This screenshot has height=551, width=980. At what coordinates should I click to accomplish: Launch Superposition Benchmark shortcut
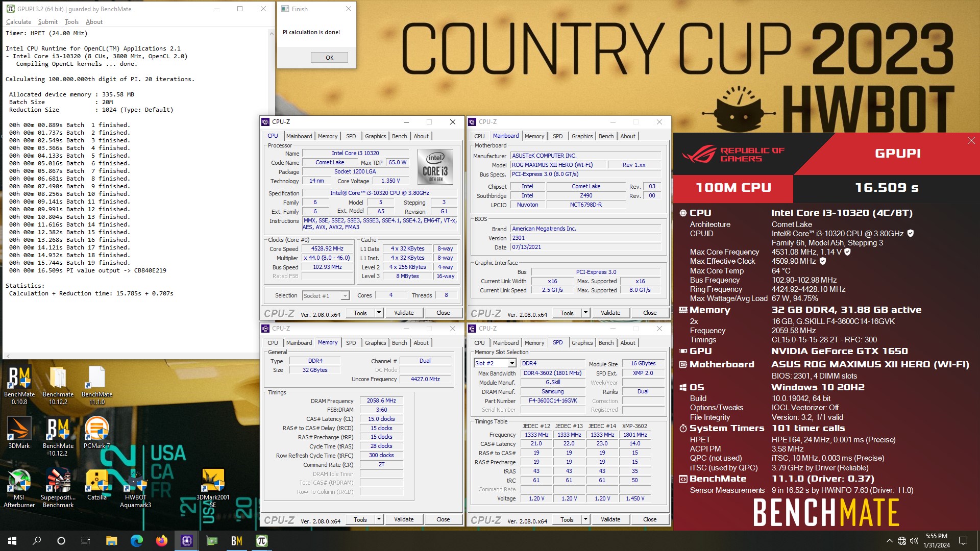point(58,488)
